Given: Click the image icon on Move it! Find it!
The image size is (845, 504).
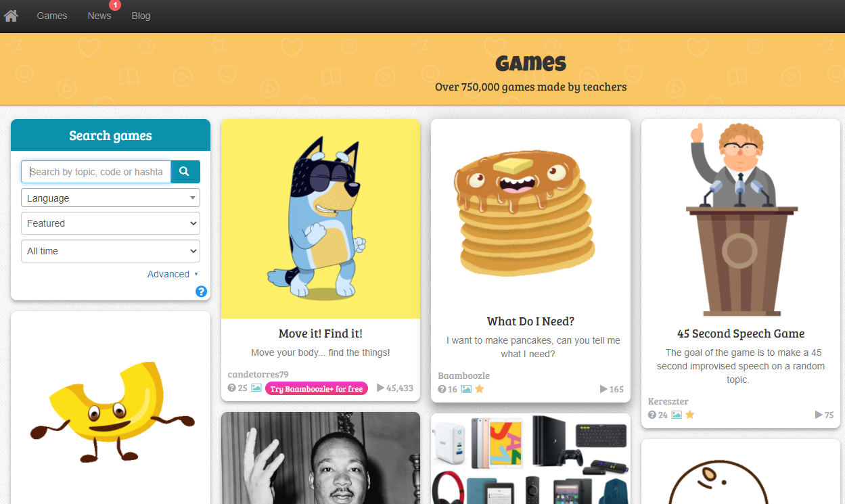Looking at the screenshot, I should coord(256,388).
